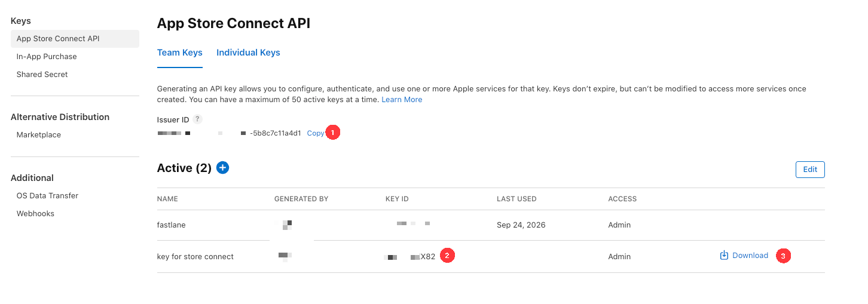Viewport: 868px width, 304px height.
Task: Follow the Learn More link
Action: pos(402,100)
